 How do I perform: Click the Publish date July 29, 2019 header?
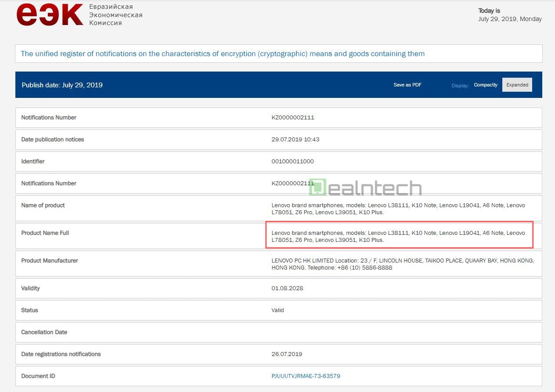(62, 85)
